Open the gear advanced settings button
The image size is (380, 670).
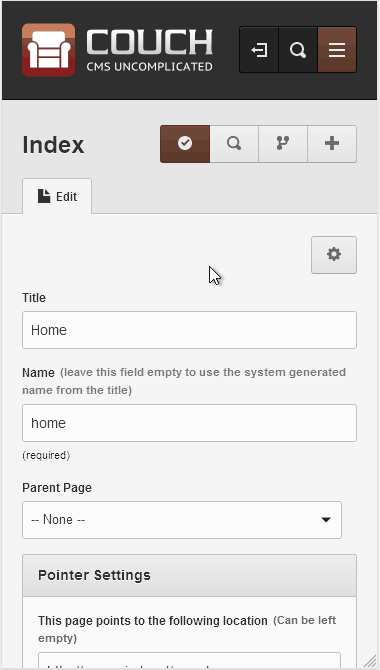[x=334, y=255]
